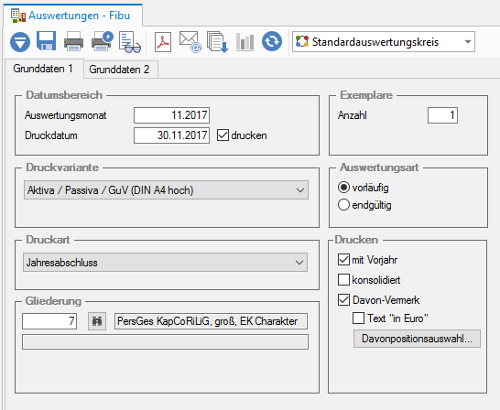The width and height of the screenshot is (500, 410).
Task: Open Druckvariante dropdown Aktiva / Passiva / GuV
Action: [166, 190]
